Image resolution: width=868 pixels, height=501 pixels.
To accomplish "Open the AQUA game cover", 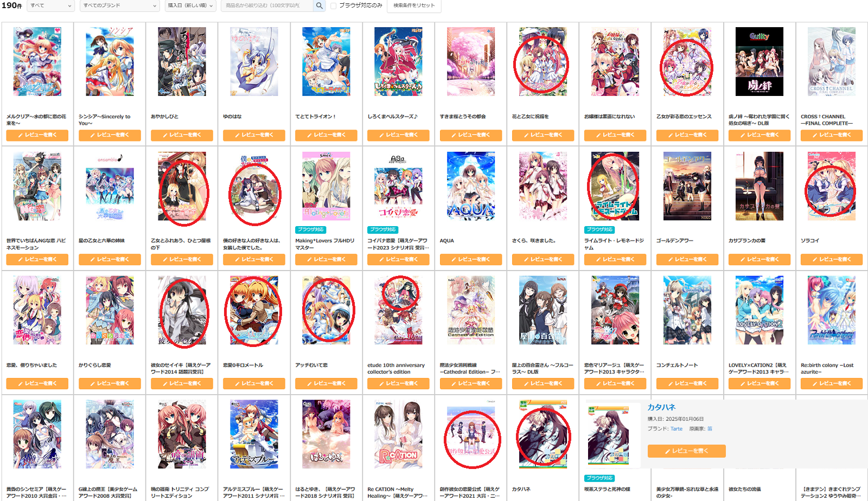I will 471,186.
